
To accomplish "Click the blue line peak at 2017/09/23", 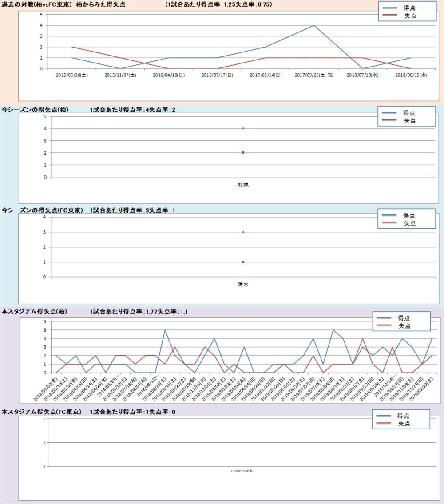I will coord(314,25).
